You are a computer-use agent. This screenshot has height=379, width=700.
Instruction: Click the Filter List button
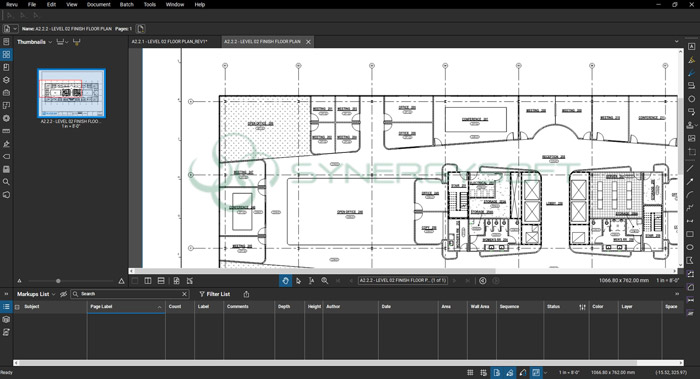pos(215,294)
